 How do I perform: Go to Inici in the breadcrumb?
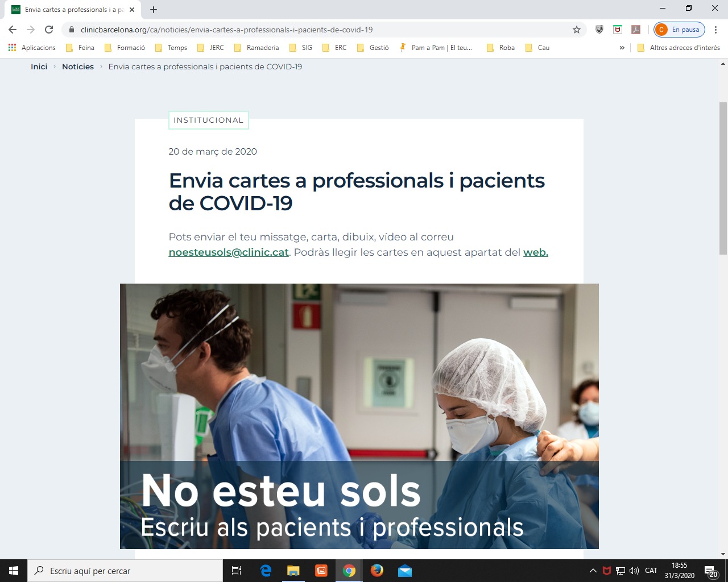click(39, 66)
